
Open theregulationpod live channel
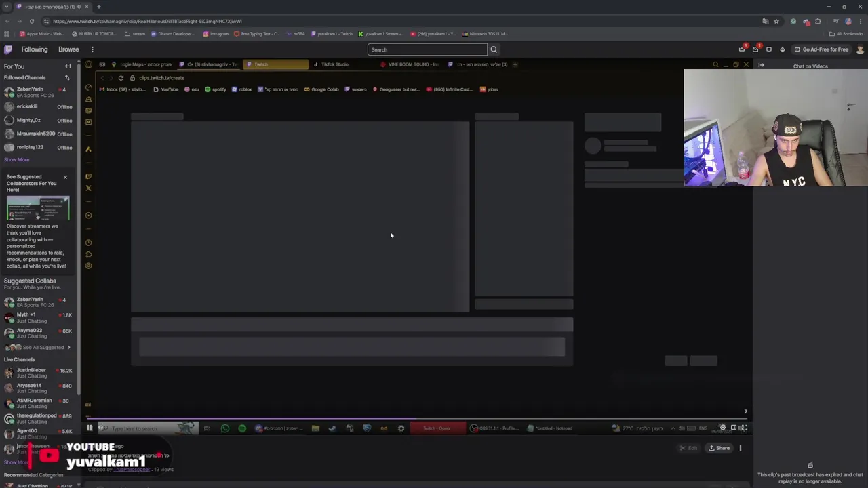pos(38,418)
